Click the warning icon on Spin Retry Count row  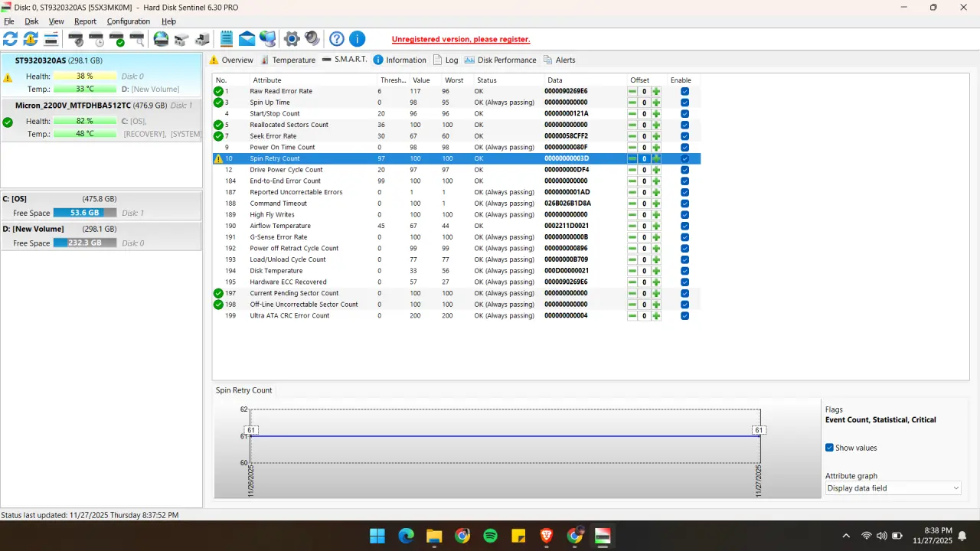(218, 158)
